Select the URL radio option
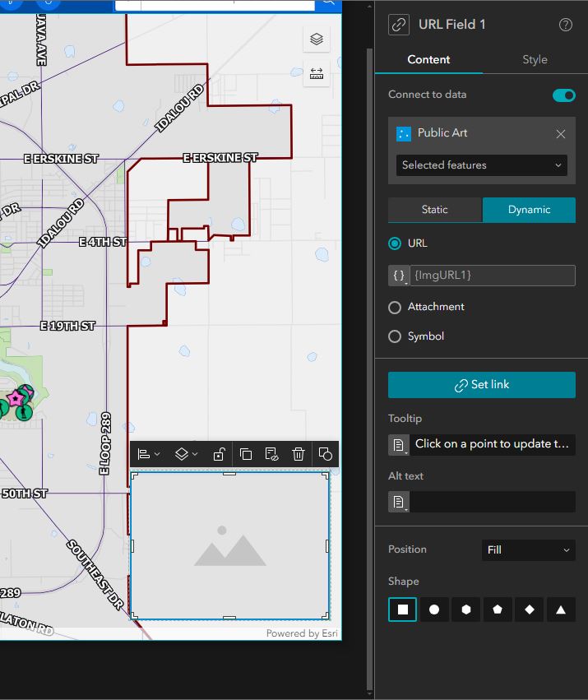 [395, 243]
